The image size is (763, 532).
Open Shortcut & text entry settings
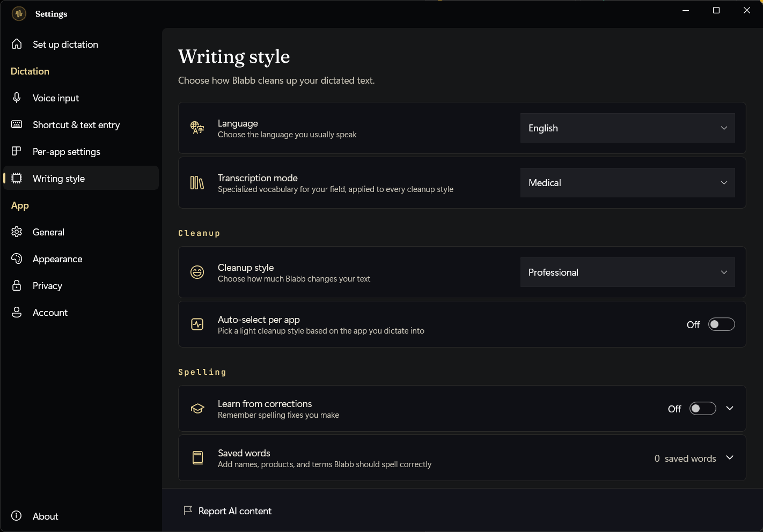click(x=81, y=125)
